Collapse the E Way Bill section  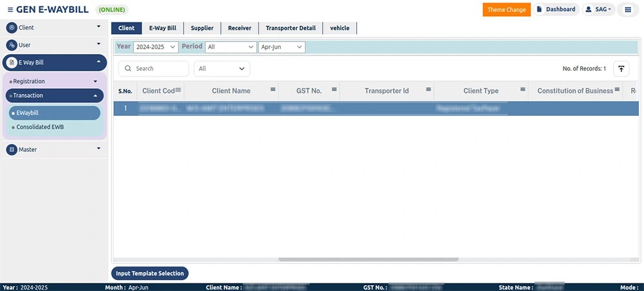(99, 62)
